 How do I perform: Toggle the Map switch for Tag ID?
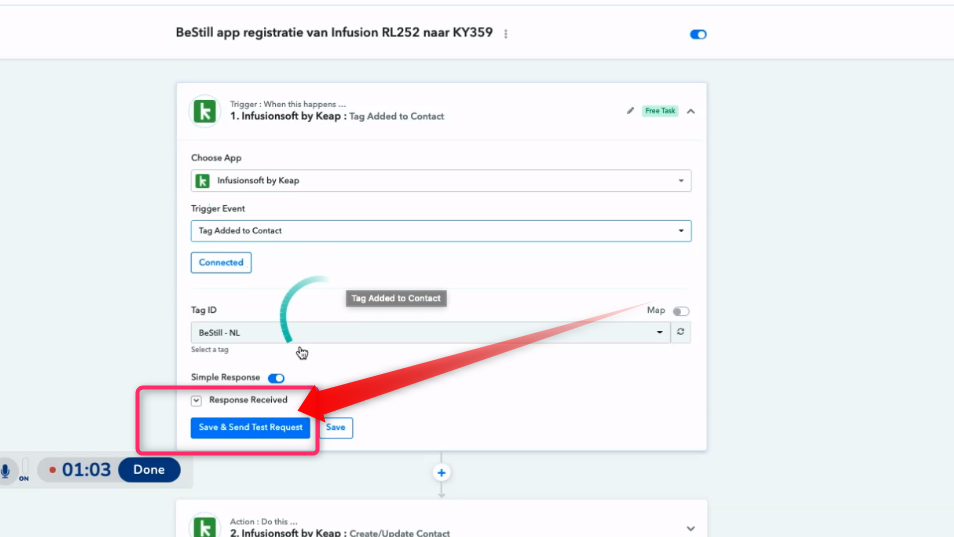coord(681,311)
